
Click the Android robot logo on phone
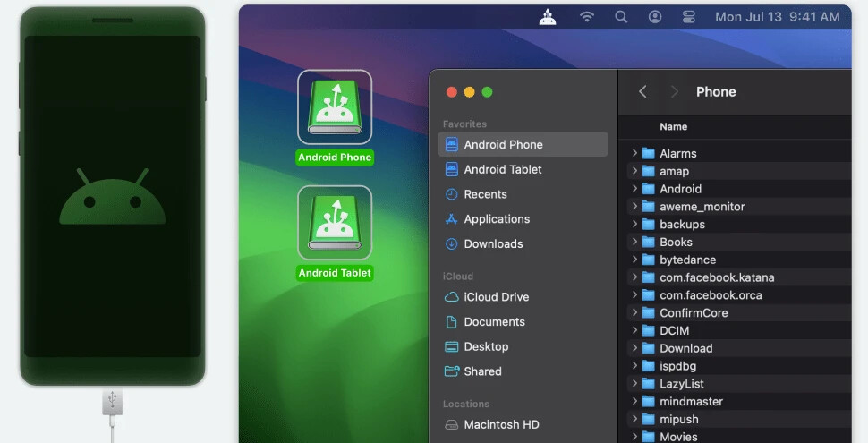(113, 195)
